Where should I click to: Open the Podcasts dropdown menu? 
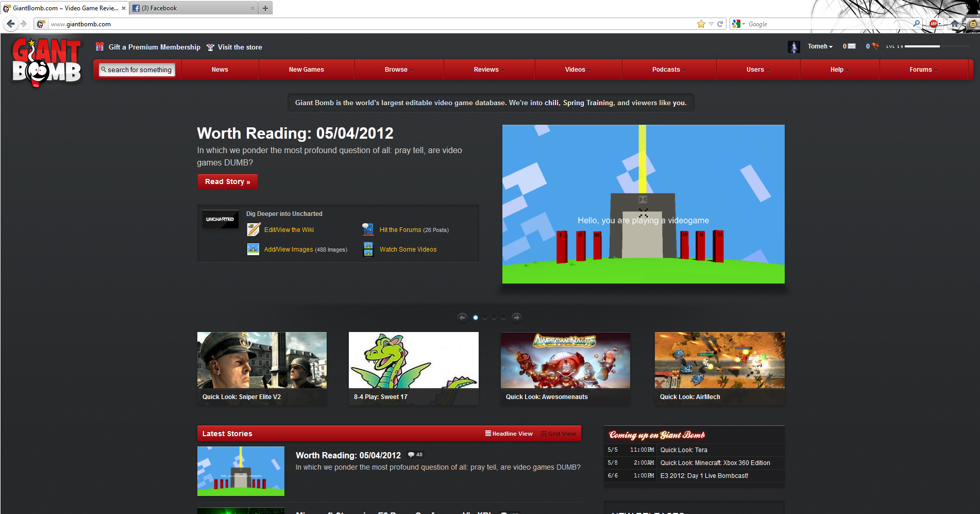click(669, 70)
